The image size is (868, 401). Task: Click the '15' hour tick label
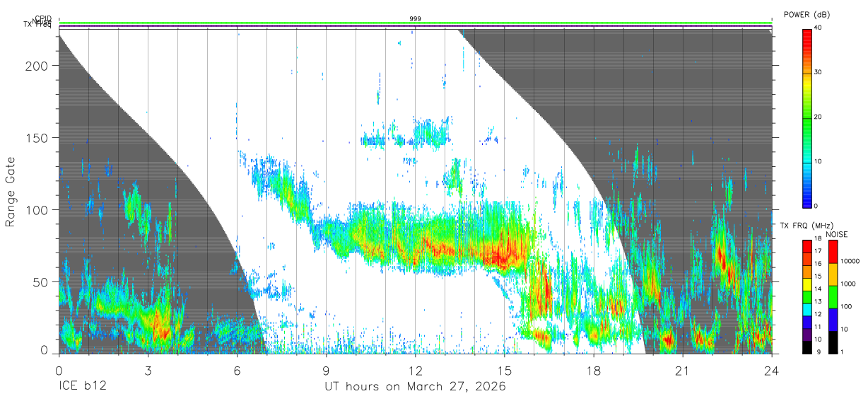[505, 370]
